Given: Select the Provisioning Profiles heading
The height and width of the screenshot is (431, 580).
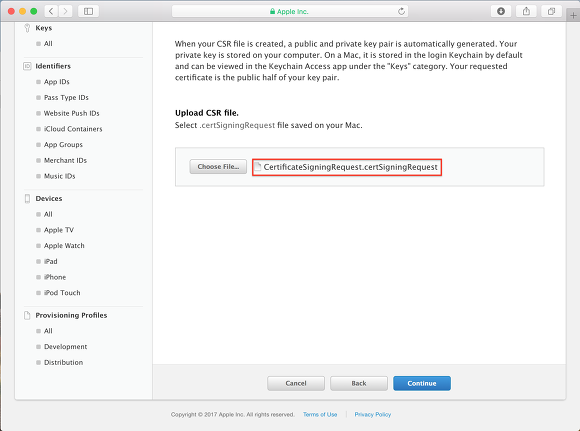Looking at the screenshot, I should pos(71,315).
